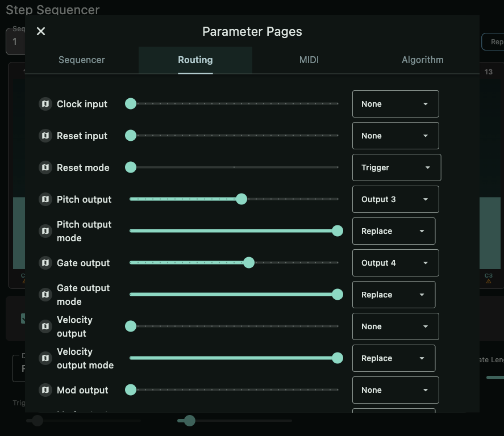Click the MIDI mapping icon beside Clock input
This screenshot has height=436, width=504.
click(x=45, y=104)
